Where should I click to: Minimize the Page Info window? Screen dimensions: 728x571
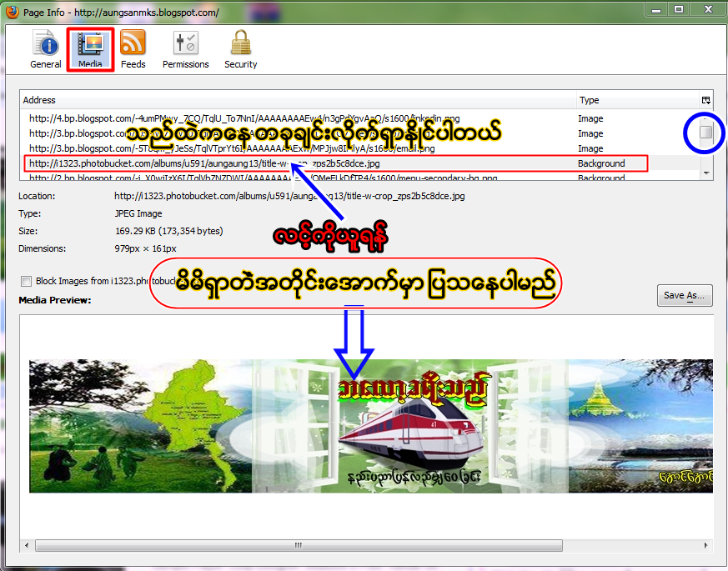click(x=656, y=10)
